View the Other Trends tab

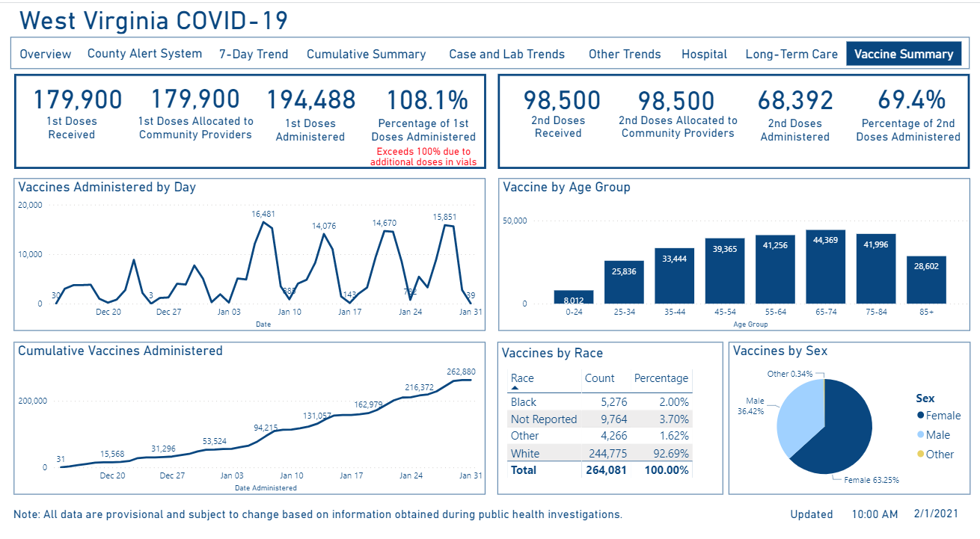(x=625, y=54)
